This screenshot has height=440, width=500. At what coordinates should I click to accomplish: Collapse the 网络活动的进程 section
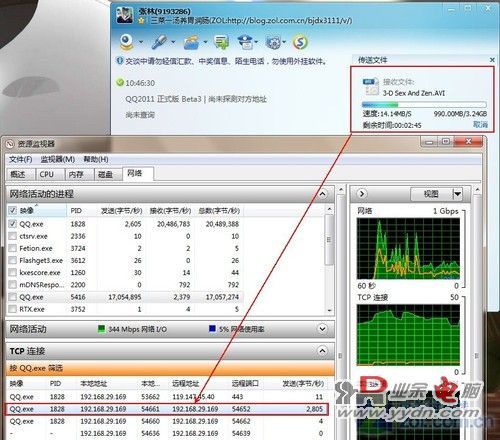(322, 194)
